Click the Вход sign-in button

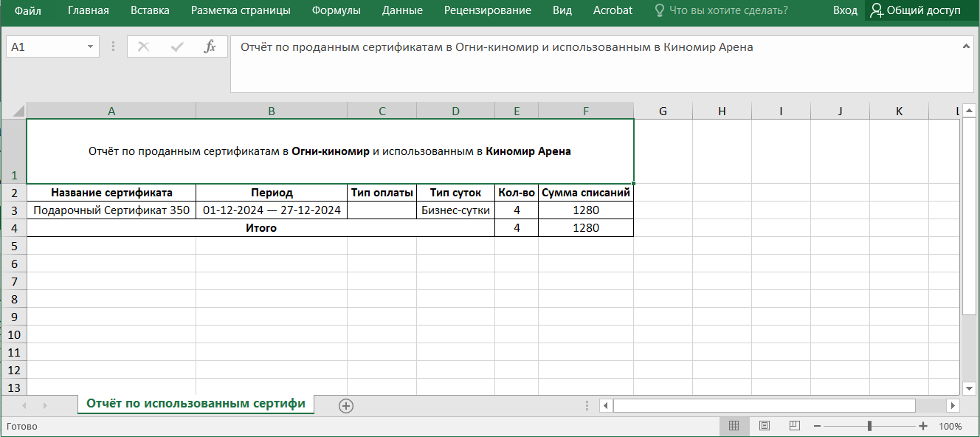click(x=845, y=10)
